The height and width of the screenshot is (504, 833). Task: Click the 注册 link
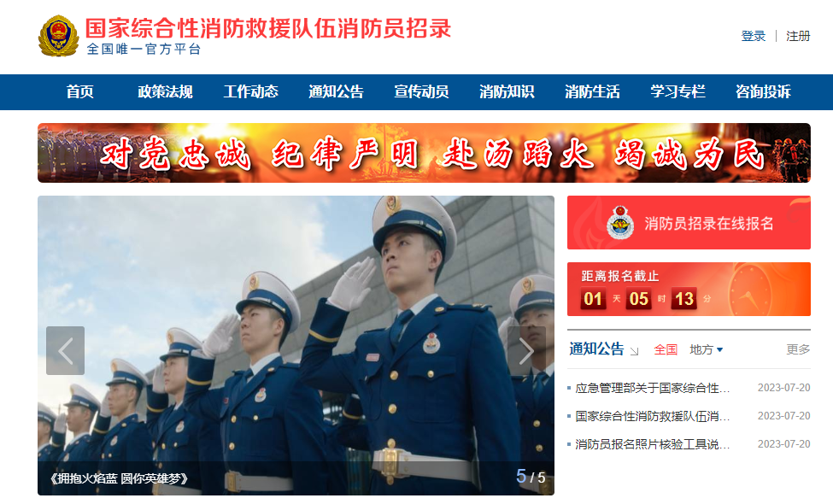[x=798, y=36]
